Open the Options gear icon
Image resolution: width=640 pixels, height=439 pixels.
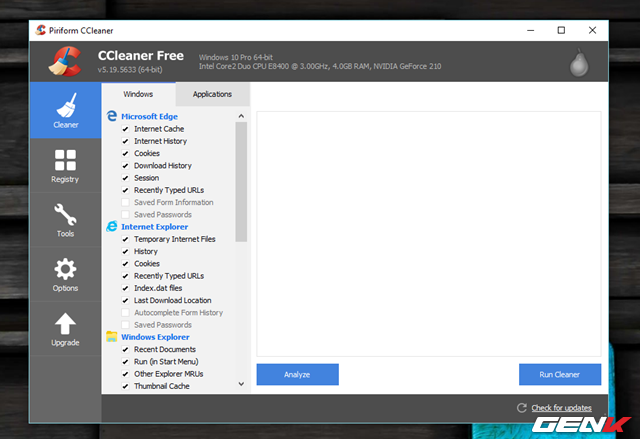click(x=65, y=269)
